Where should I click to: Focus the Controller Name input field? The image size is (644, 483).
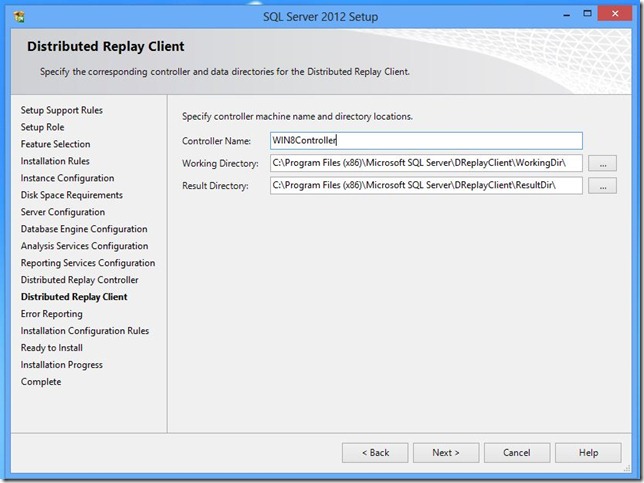click(426, 141)
